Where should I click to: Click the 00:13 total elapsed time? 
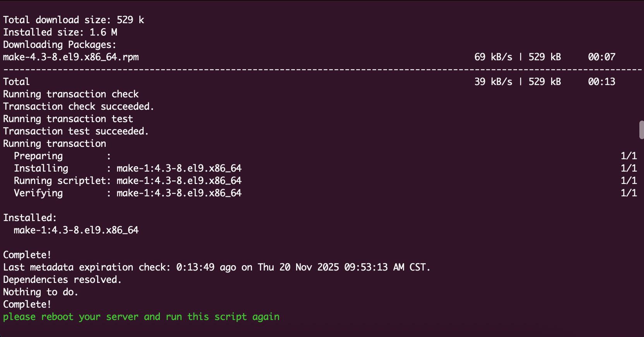point(601,82)
